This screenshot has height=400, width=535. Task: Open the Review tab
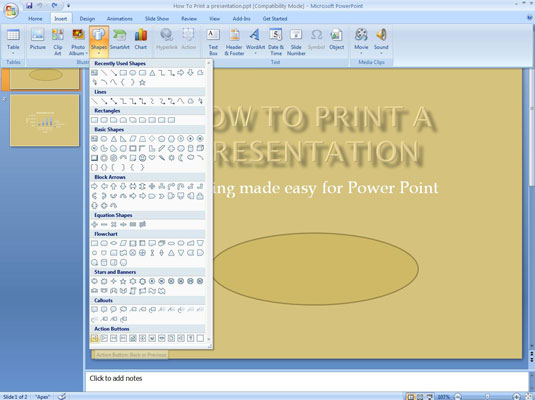189,19
